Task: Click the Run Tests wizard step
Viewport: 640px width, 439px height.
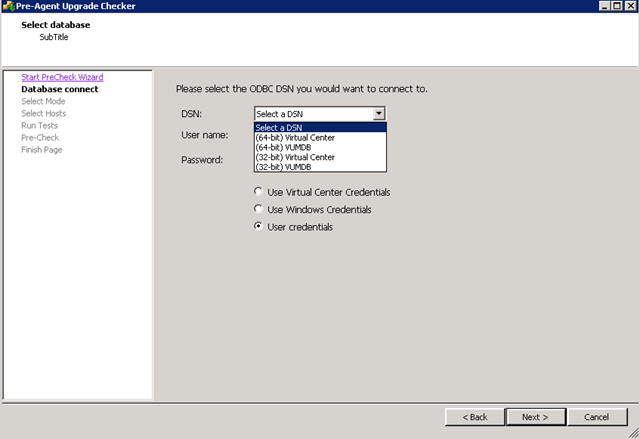Action: 40,126
